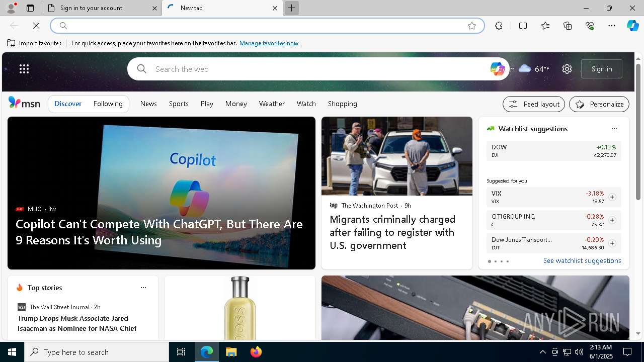The image size is (644, 362).
Task: Open File Explorer from the taskbar
Action: click(x=231, y=352)
